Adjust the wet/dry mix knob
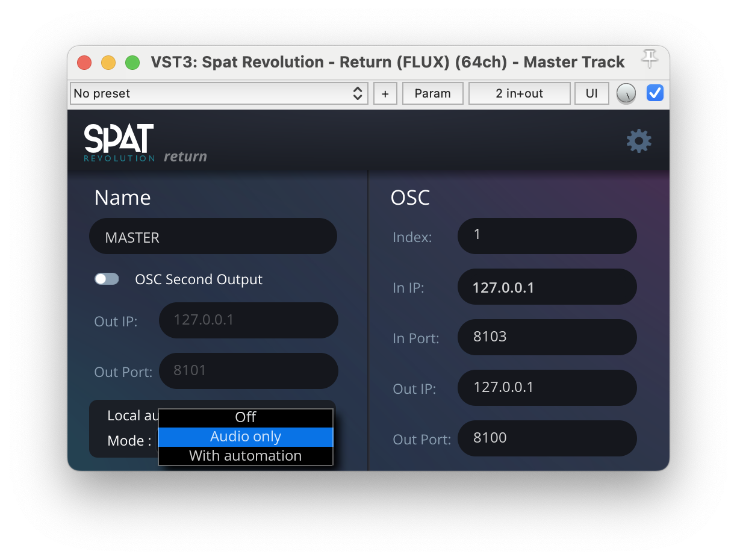 (626, 94)
